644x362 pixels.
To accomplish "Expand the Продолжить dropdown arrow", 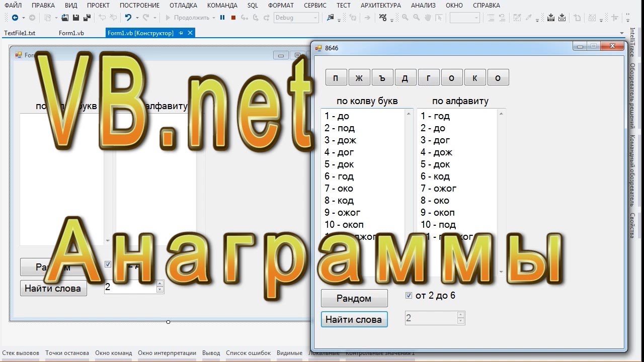I will [214, 18].
